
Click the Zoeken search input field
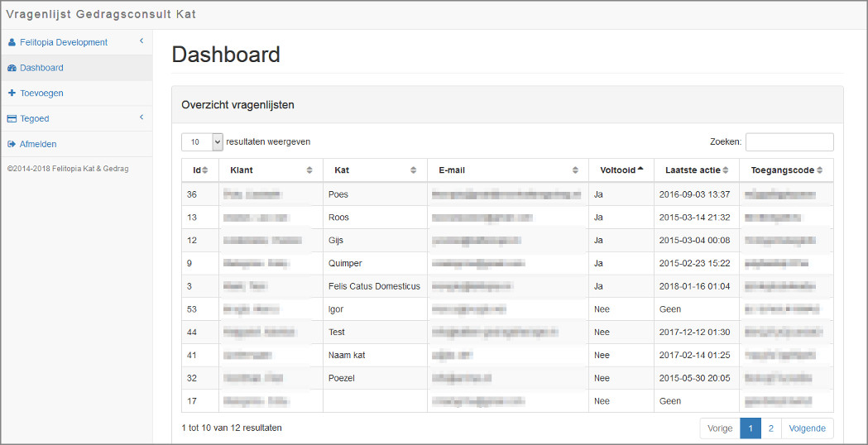[x=789, y=141]
